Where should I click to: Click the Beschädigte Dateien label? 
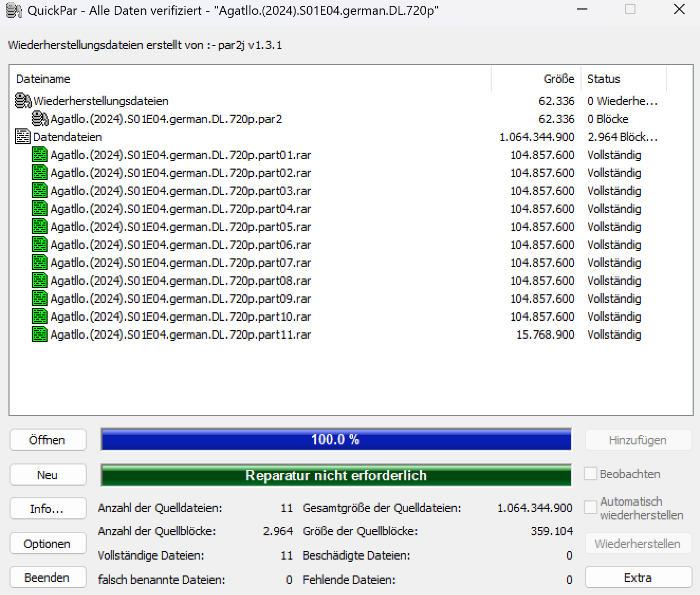tap(356, 555)
